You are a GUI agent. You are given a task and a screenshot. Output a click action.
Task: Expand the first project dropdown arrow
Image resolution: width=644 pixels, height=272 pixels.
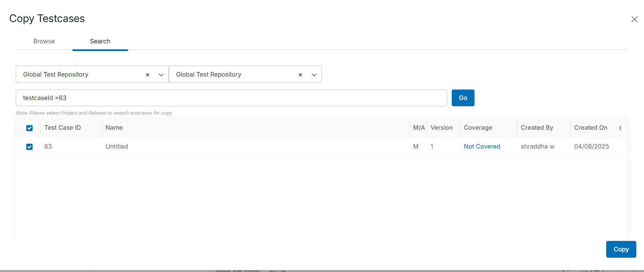pyautogui.click(x=161, y=75)
